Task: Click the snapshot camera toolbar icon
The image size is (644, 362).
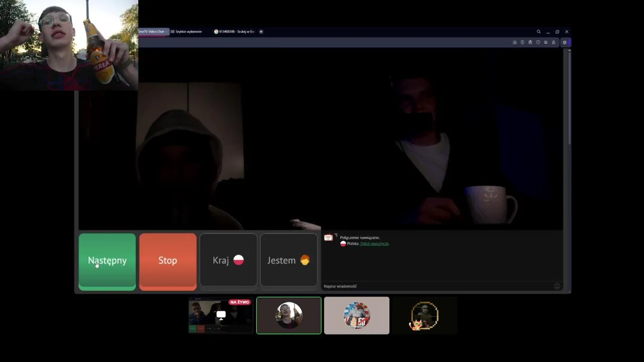Action: [x=514, y=42]
